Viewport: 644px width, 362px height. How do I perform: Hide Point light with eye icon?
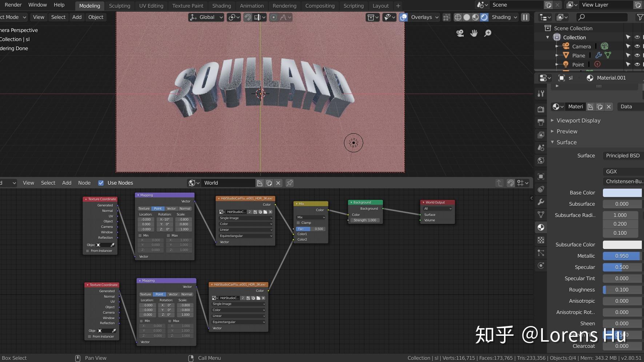pos(637,64)
